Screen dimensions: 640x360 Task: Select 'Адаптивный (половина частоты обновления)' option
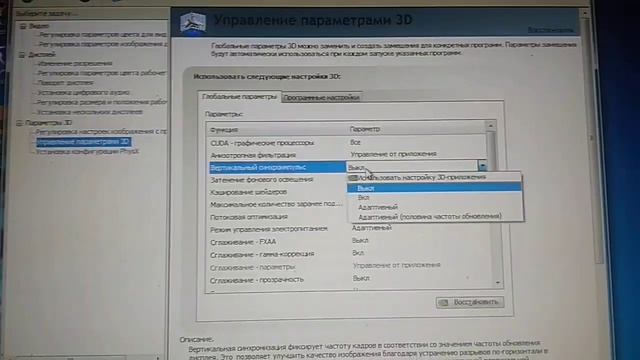[435, 216]
